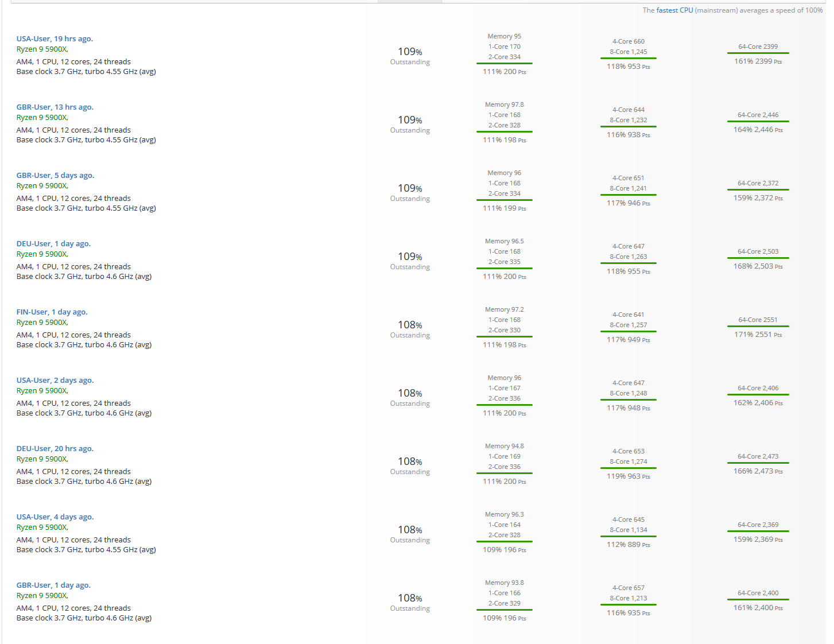Click '2-Core 335' value
Viewport: 834px width, 644px height.
[505, 262]
